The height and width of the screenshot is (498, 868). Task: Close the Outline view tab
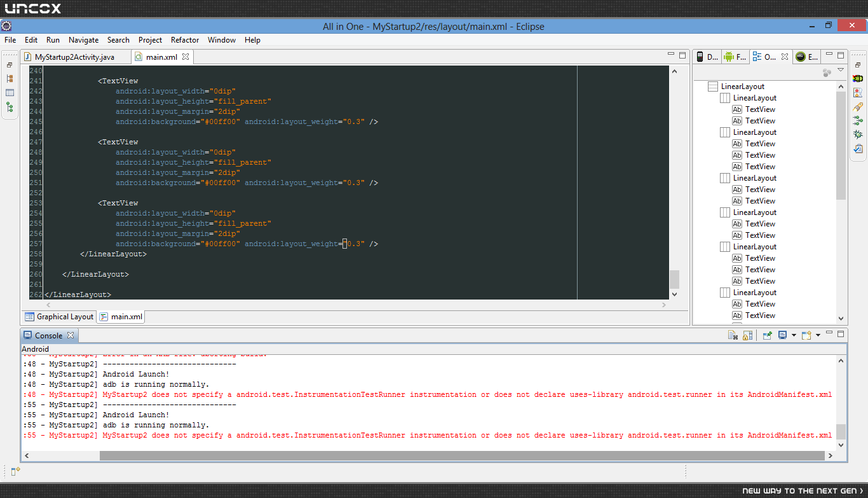785,57
